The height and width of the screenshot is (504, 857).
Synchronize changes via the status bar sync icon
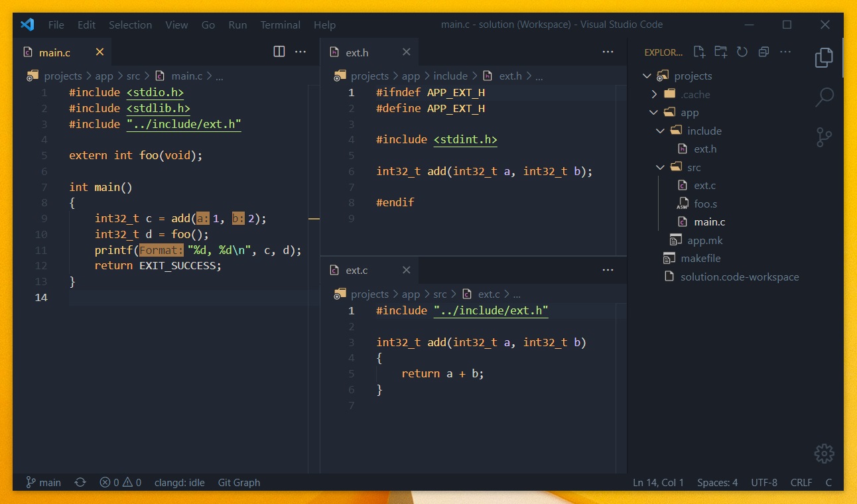tap(80, 482)
